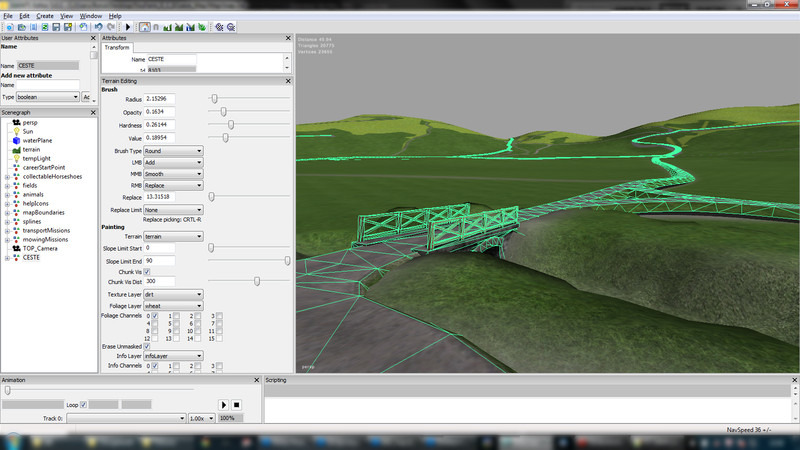Click the Undo arrow toolbar icon
The height and width of the screenshot is (450, 800).
click(x=98, y=27)
